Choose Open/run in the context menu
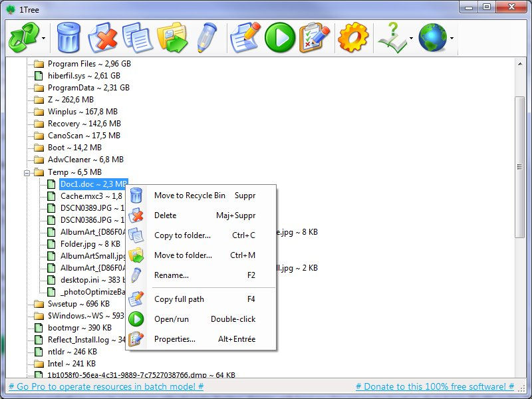The width and height of the screenshot is (532, 399). click(201, 319)
